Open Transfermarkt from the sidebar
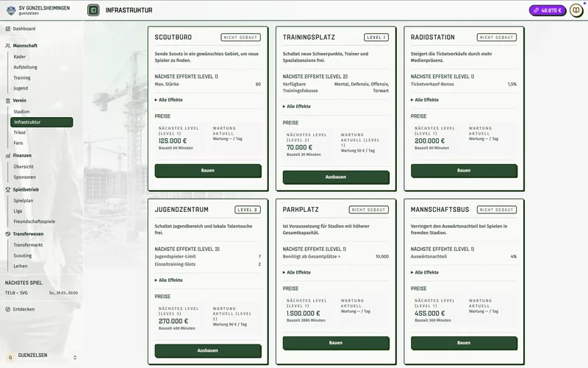 click(x=28, y=245)
